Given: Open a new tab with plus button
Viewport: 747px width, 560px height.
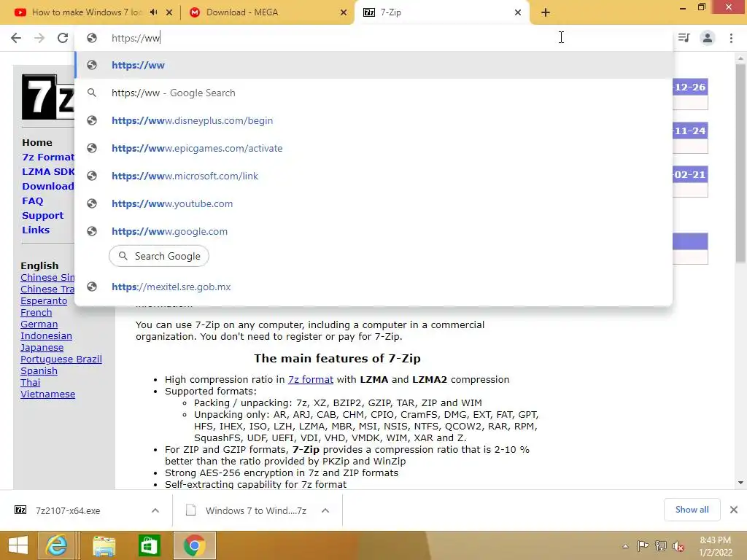Looking at the screenshot, I should tap(546, 12).
